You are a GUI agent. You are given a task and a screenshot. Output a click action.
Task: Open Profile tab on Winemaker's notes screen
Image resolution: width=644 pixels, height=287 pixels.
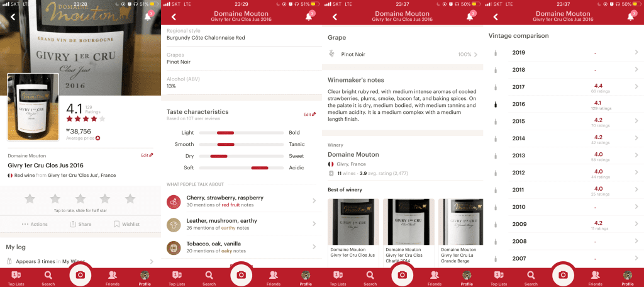tap(467, 278)
